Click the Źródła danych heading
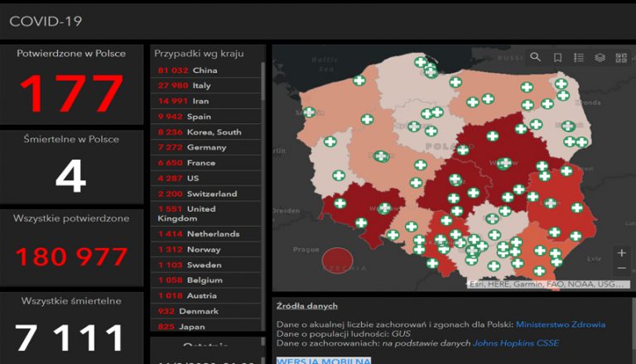This screenshot has width=636, height=364. pos(307,306)
